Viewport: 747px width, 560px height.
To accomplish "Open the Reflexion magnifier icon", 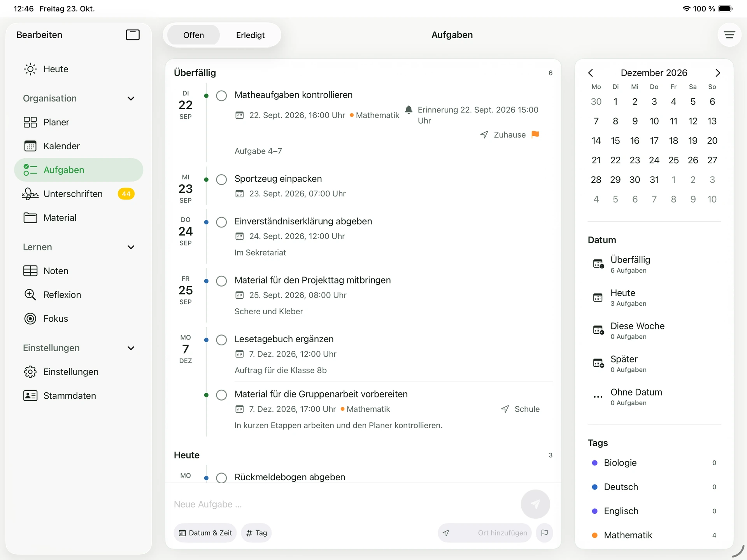I will 30,295.
